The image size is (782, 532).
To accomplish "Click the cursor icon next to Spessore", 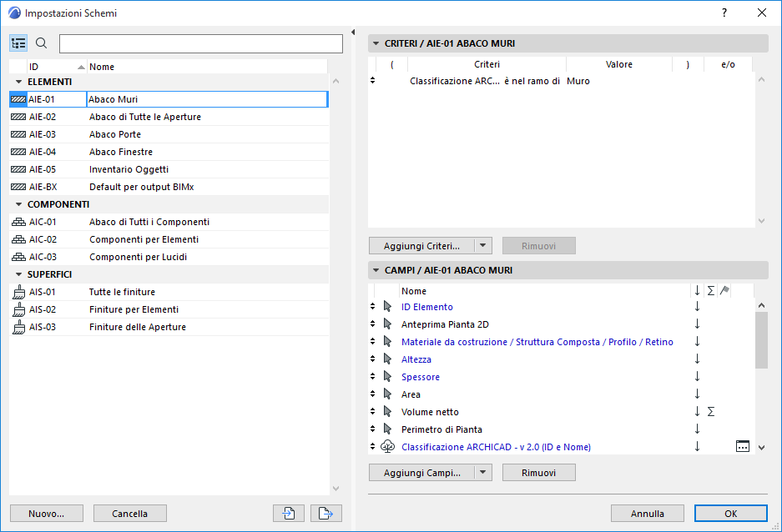I will pos(387,377).
